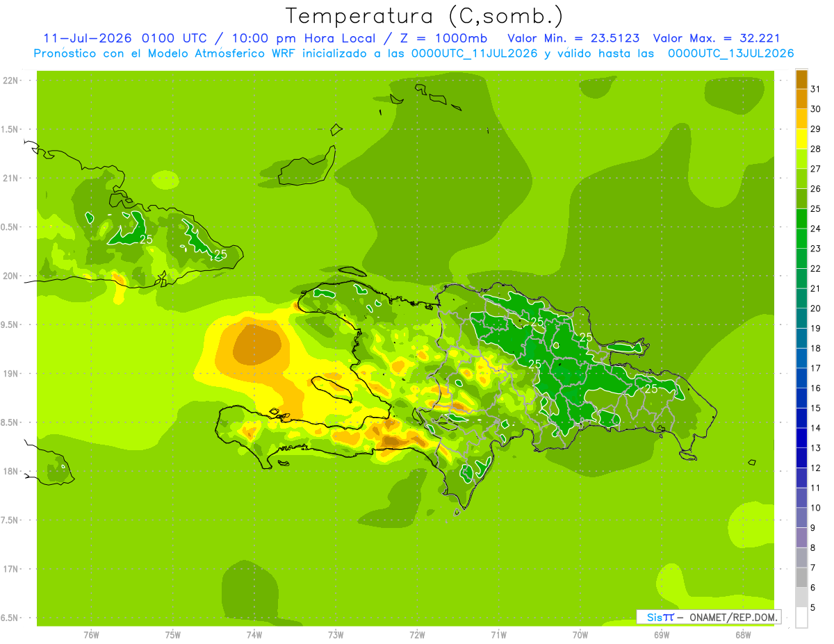This screenshot has height=644, width=834.
Task: Pick legend swatch between labels 16 and 17
Action: [x=801, y=378]
